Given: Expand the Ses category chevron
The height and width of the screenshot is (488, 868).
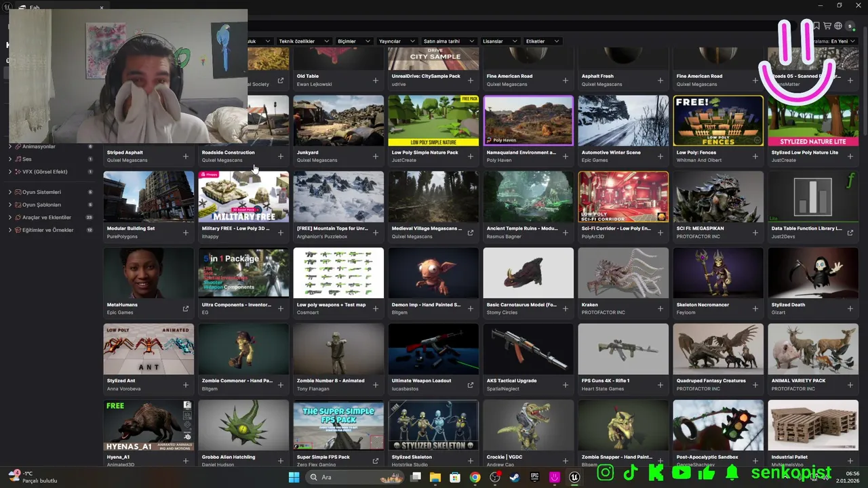Looking at the screenshot, I should pyautogui.click(x=9, y=159).
